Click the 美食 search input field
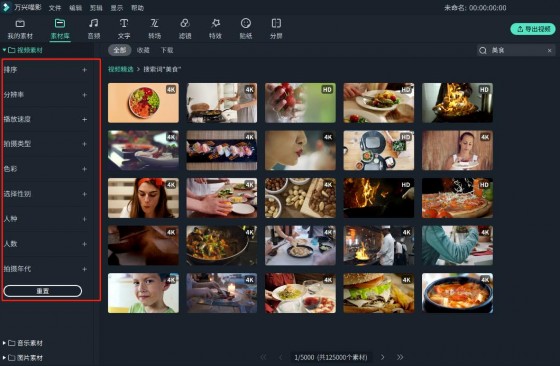This screenshot has width=560, height=366. 517,50
